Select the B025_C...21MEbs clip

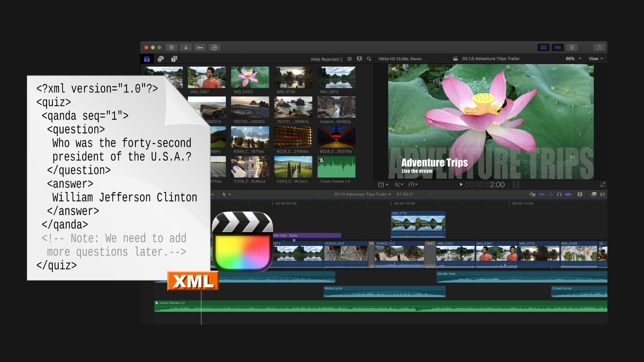pyautogui.click(x=293, y=137)
